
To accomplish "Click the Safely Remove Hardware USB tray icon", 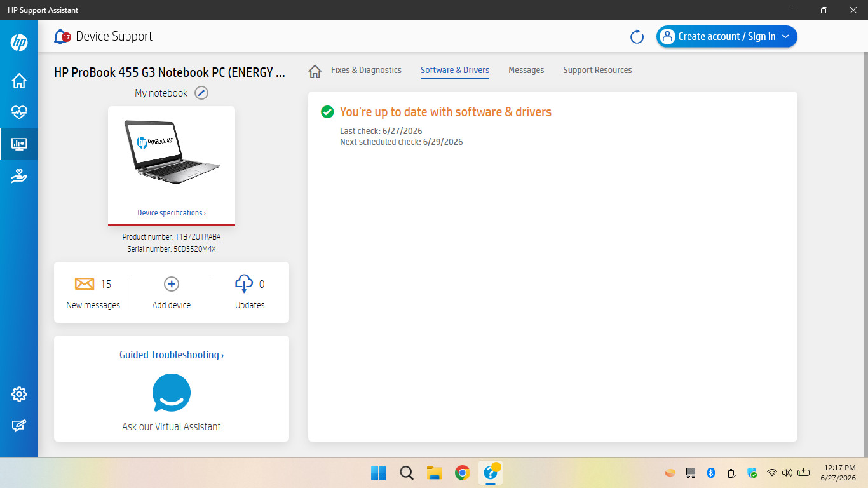I will (731, 473).
